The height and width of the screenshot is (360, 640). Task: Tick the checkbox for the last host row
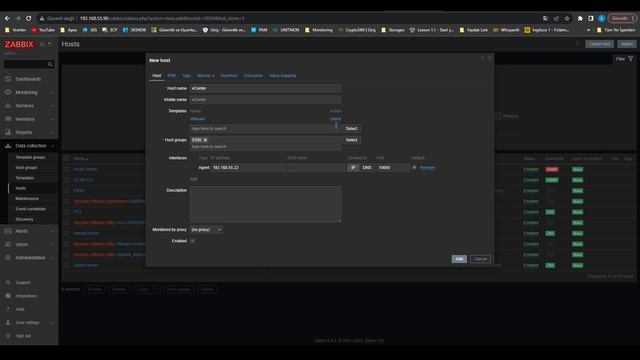pos(67,265)
